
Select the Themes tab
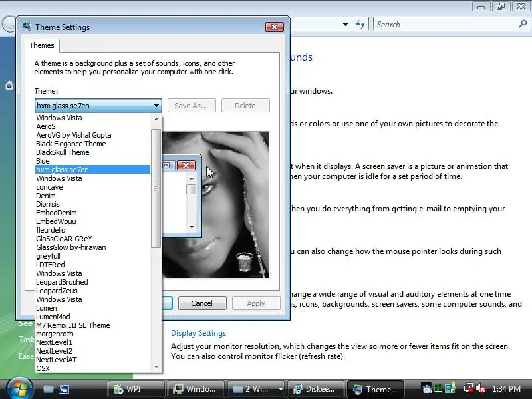42,45
